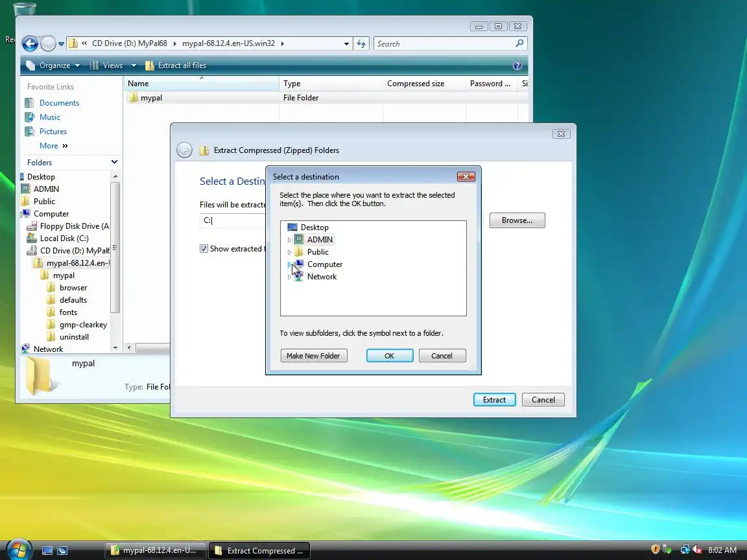The height and width of the screenshot is (560, 747).
Task: Sort by Compressed size column
Action: pos(424,84)
